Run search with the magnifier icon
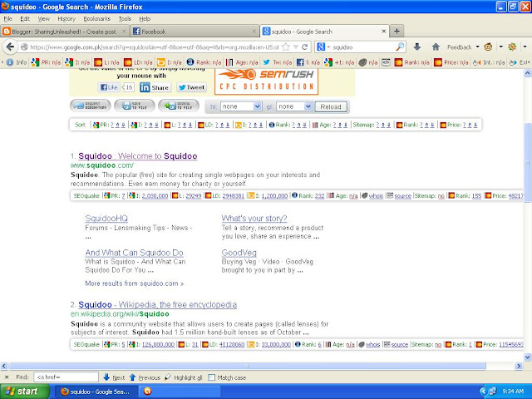 click(400, 47)
